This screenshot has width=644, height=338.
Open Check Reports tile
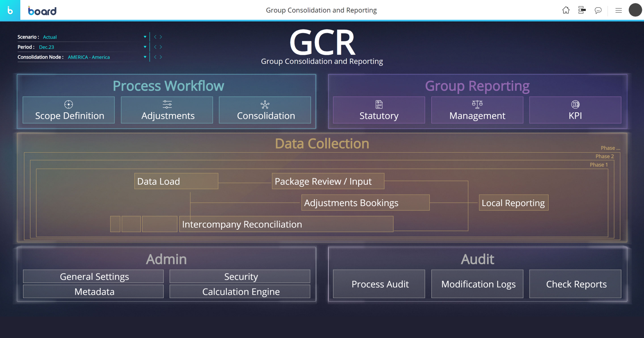575,284
